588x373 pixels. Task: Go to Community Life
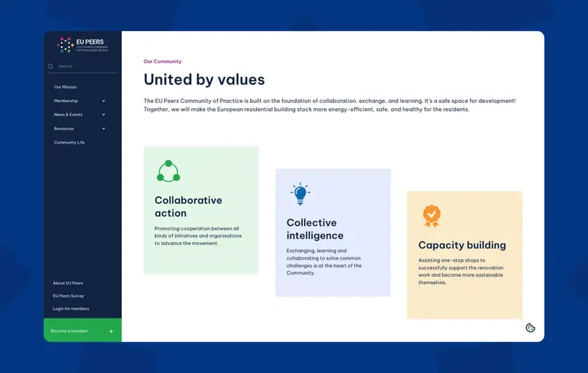click(x=69, y=143)
